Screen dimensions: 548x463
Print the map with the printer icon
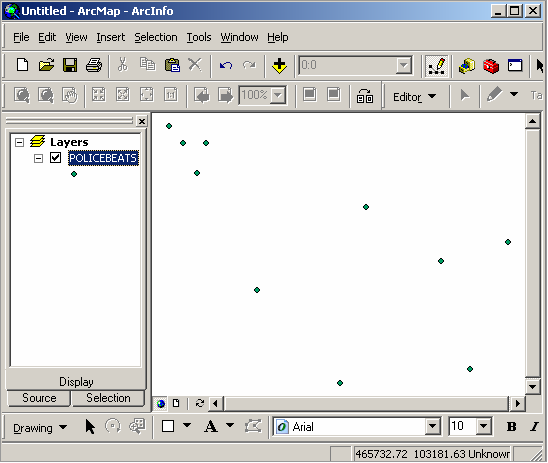click(94, 65)
